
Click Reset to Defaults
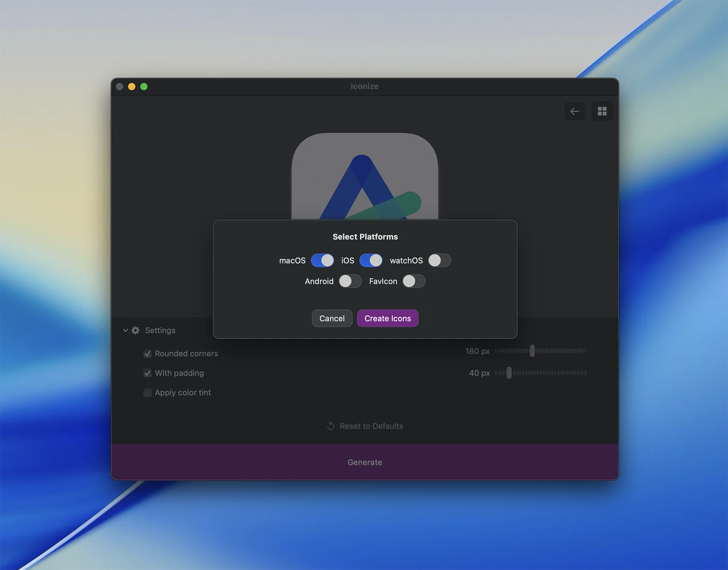pos(371,426)
